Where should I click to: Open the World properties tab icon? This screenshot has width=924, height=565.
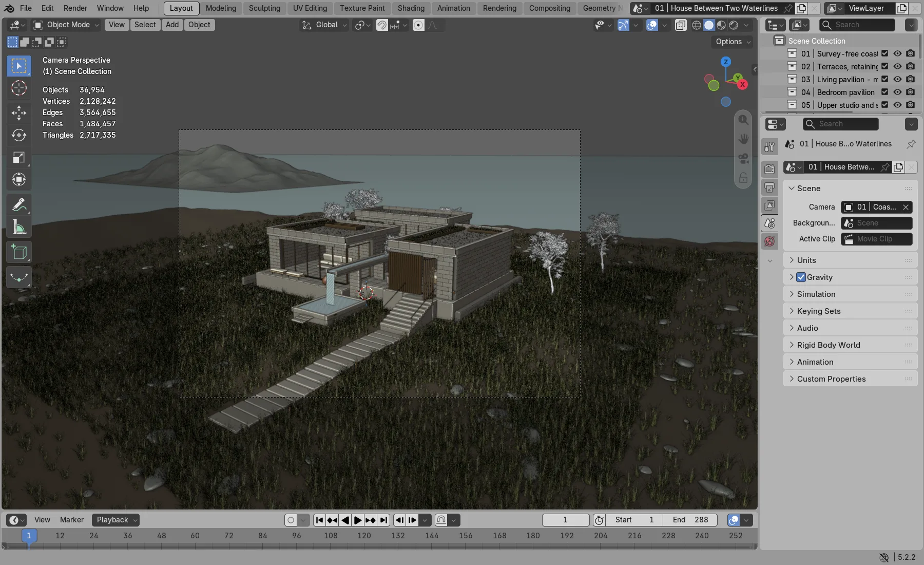click(x=769, y=241)
